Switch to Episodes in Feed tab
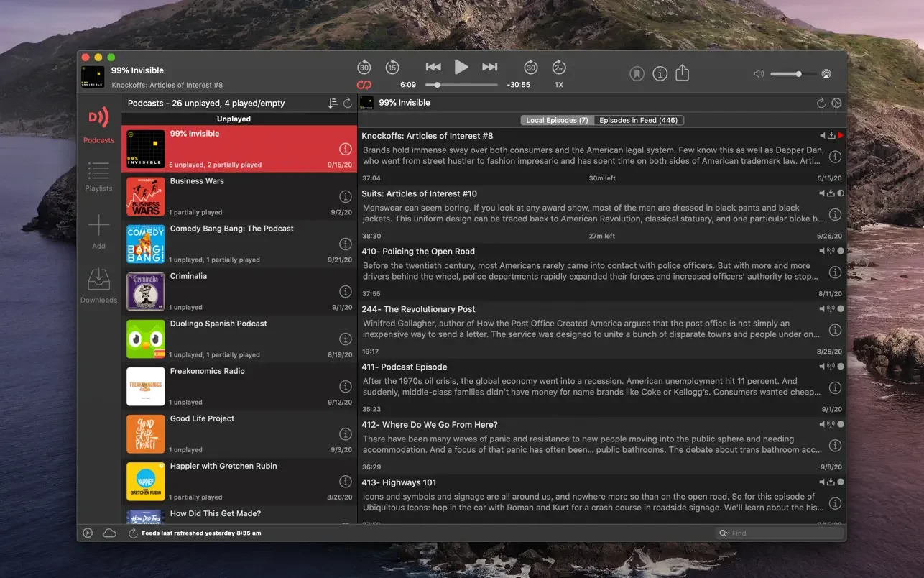This screenshot has width=924, height=578. click(638, 120)
